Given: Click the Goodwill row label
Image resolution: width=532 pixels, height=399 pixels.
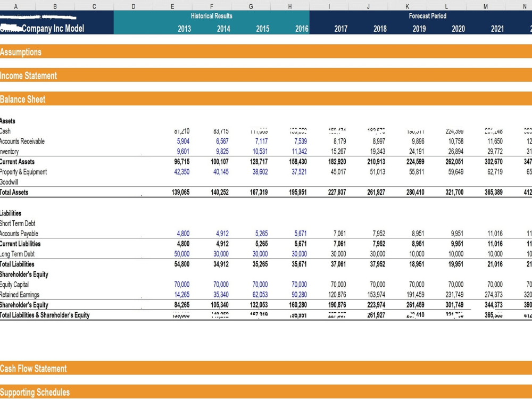Looking at the screenshot, I should 9,182.
